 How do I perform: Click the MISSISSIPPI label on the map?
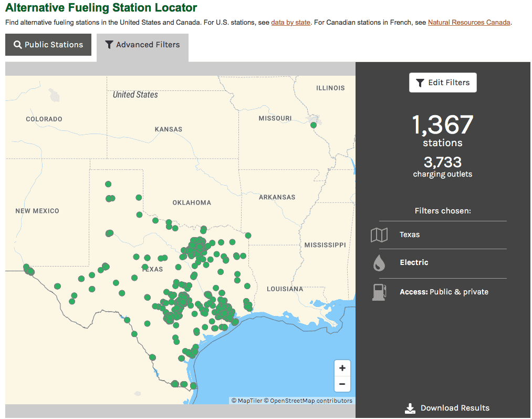tap(325, 245)
